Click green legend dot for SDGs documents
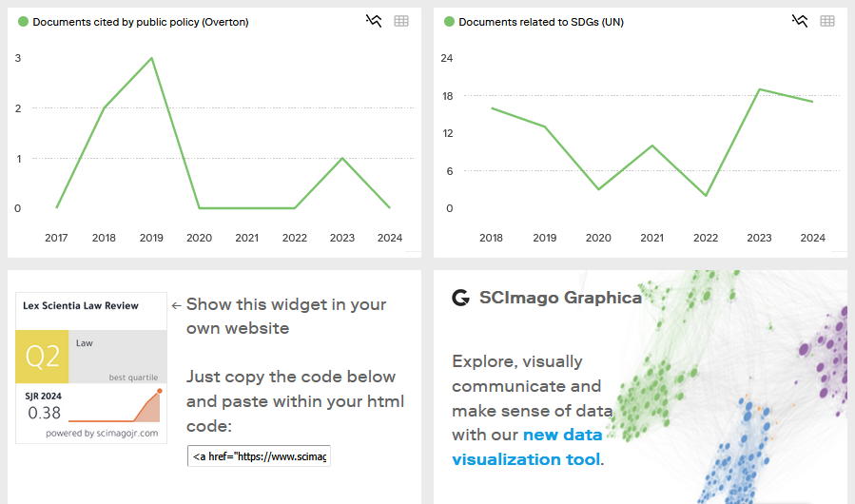Viewport: 855px width, 504px height. (449, 21)
